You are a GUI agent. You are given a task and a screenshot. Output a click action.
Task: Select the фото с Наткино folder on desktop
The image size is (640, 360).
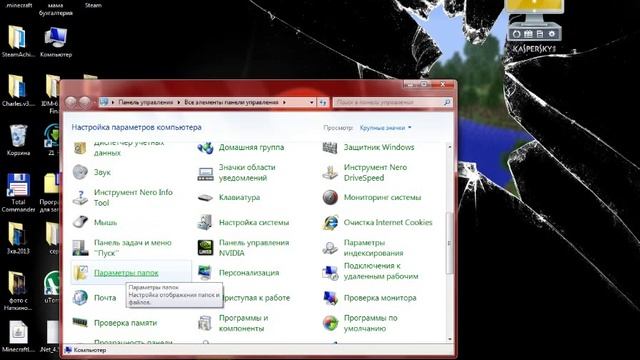point(17,291)
